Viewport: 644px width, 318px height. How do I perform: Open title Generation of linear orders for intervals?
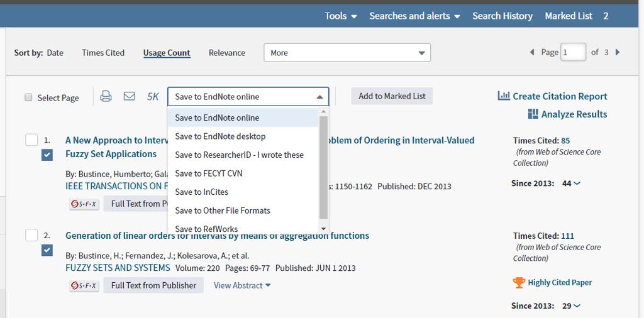point(217,236)
